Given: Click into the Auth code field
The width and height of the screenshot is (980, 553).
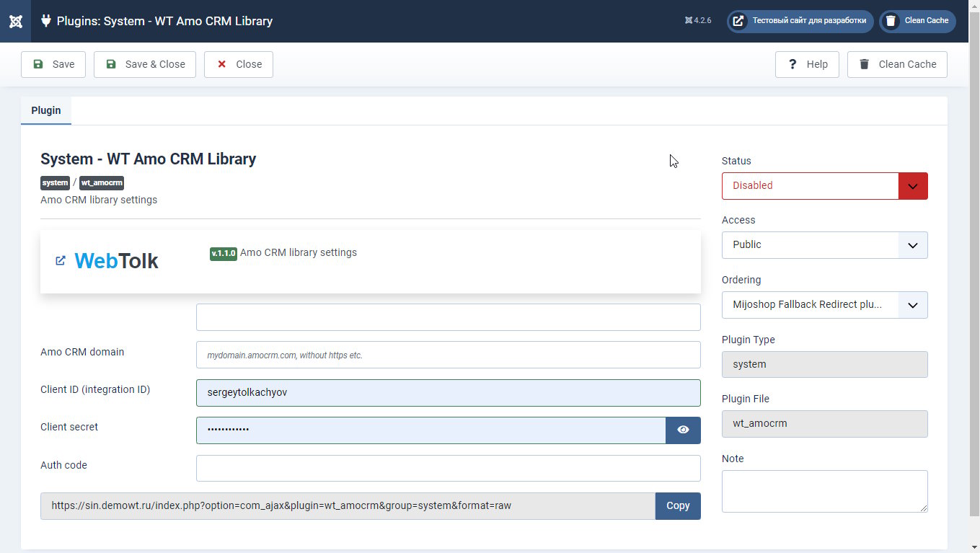Looking at the screenshot, I should click(x=448, y=469).
